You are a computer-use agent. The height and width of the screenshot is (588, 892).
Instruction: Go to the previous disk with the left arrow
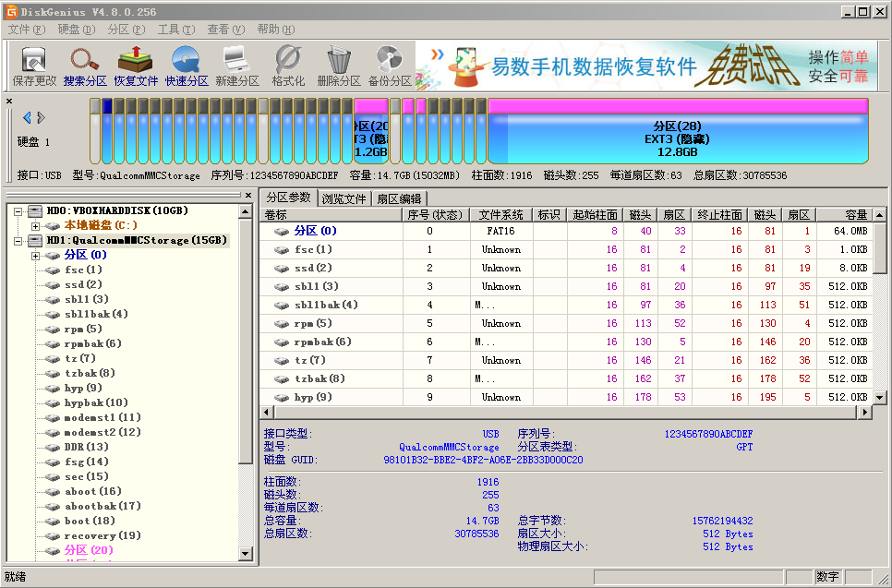pyautogui.click(x=27, y=117)
